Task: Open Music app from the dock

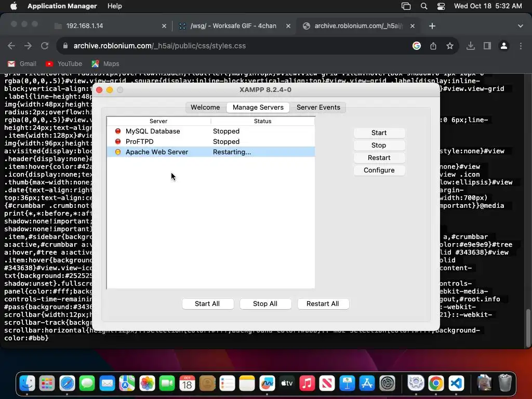Action: click(x=307, y=383)
